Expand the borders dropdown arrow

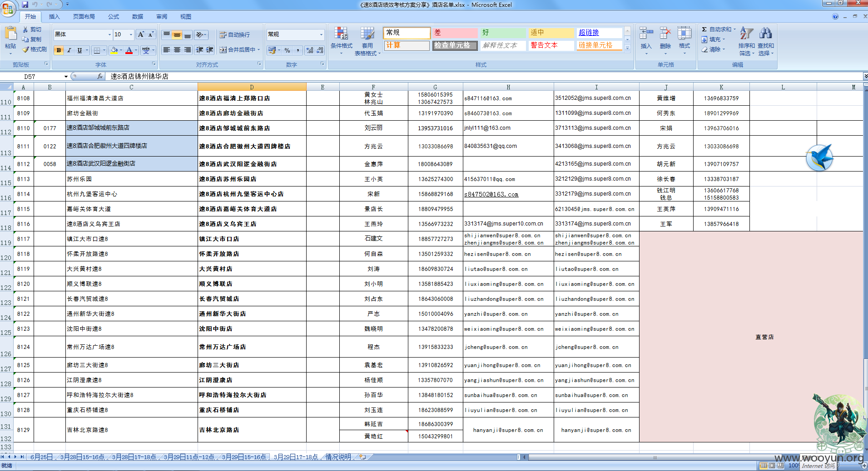(104, 50)
